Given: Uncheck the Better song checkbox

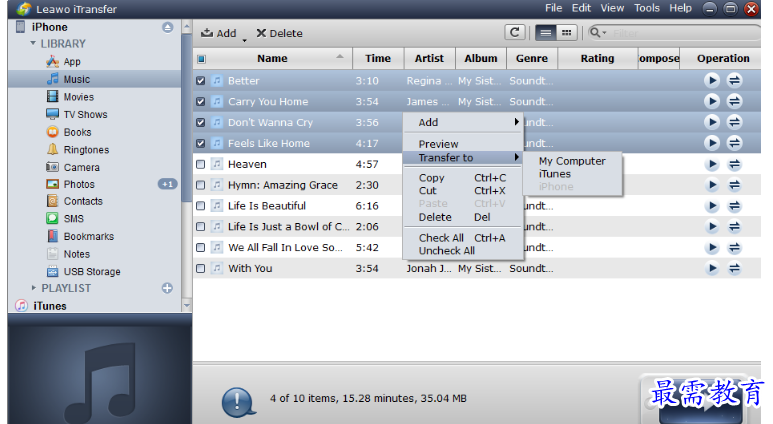Looking at the screenshot, I should (200, 81).
